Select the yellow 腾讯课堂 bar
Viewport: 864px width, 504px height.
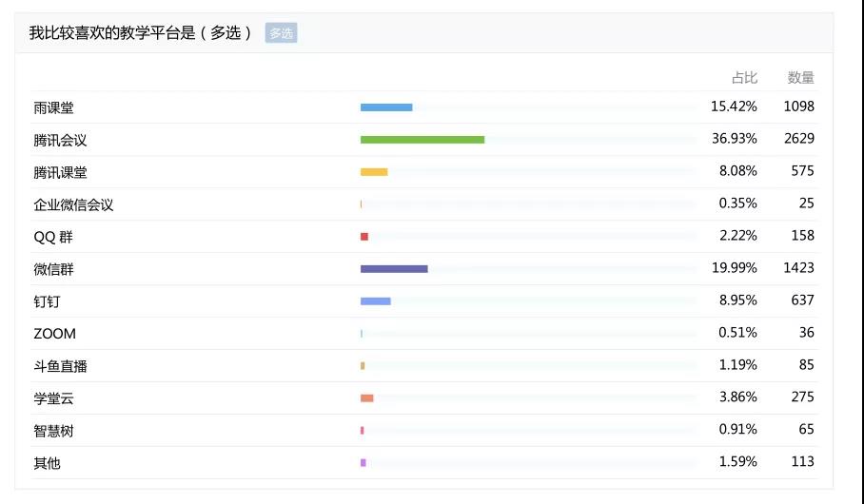(374, 172)
